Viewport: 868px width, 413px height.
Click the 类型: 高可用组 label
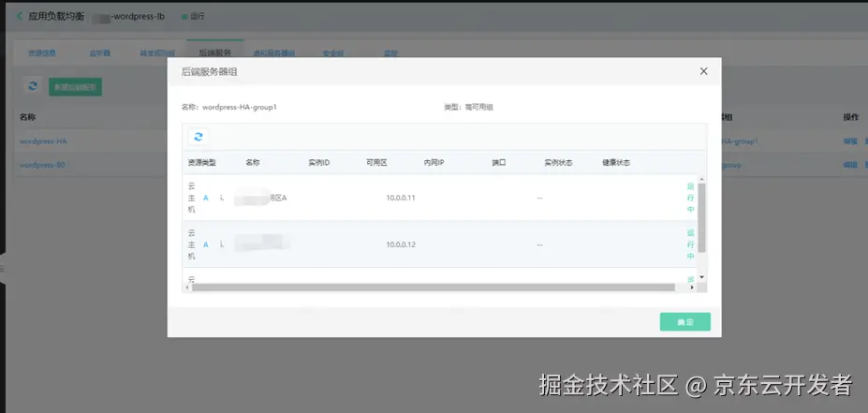pos(468,107)
